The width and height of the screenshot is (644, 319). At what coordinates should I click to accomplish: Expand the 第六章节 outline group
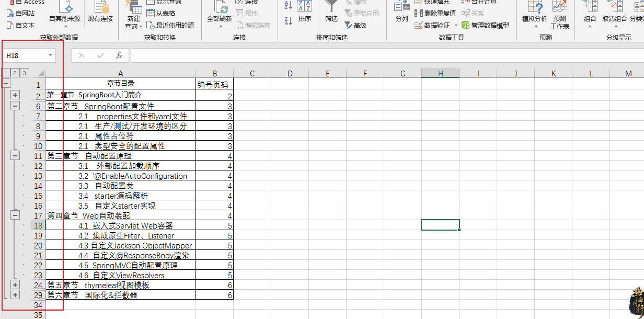point(15,295)
